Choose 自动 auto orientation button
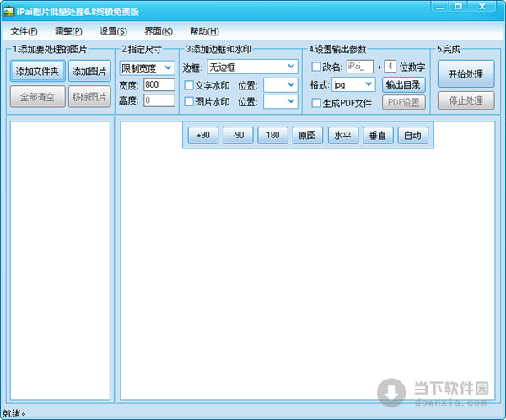Viewport: 506px width, 420px height. (x=412, y=136)
